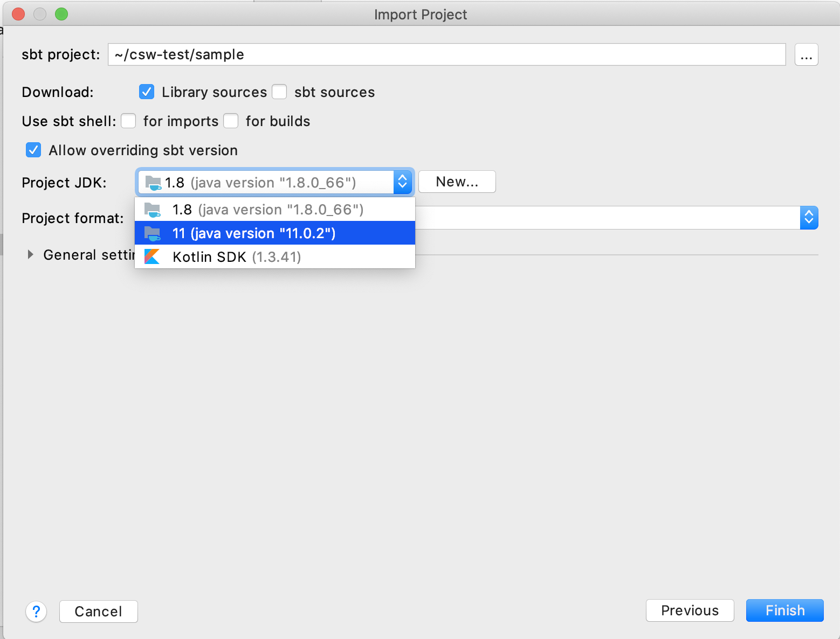Enable downloading of sbt sources
The height and width of the screenshot is (639, 840).
(x=279, y=92)
